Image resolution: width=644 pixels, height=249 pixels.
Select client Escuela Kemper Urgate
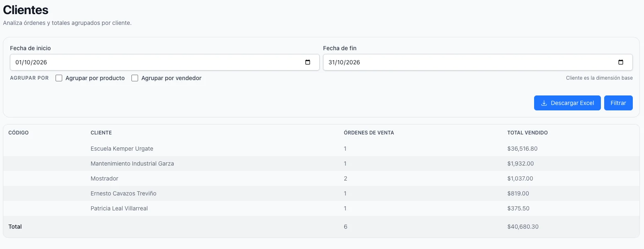(122, 149)
